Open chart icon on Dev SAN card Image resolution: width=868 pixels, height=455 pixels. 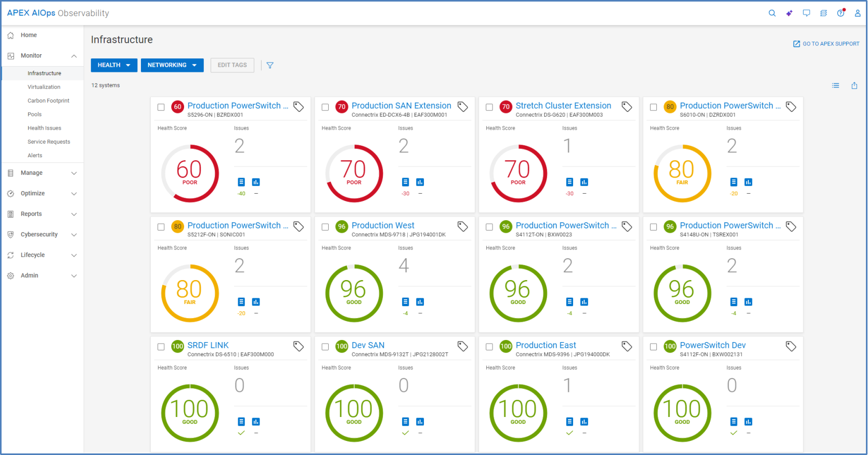[420, 421]
